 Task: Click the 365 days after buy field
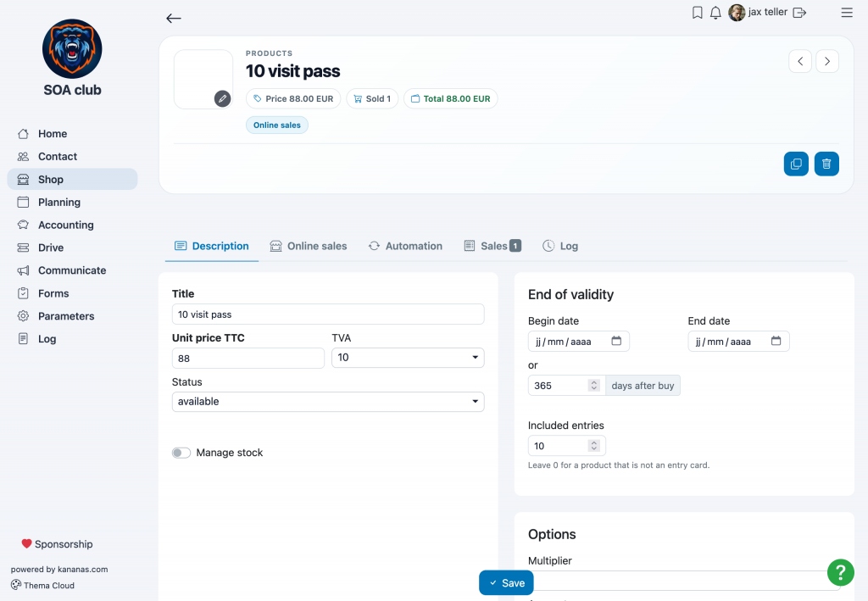coord(565,385)
